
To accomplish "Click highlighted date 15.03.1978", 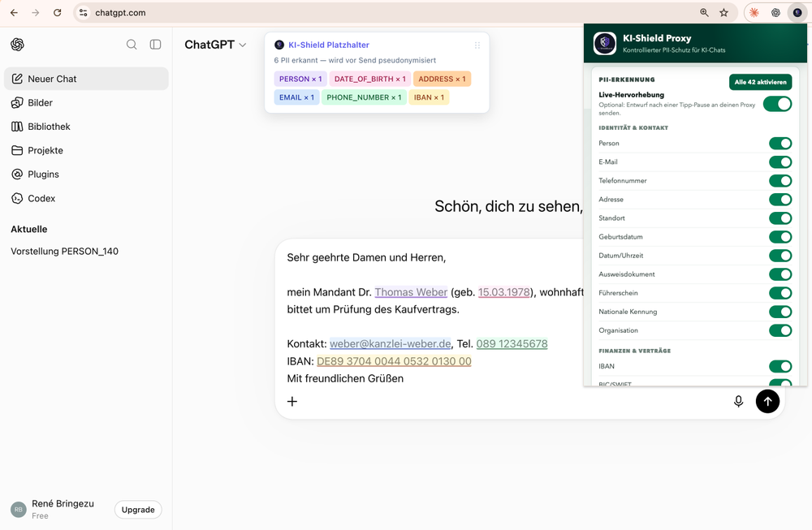I will [x=504, y=292].
